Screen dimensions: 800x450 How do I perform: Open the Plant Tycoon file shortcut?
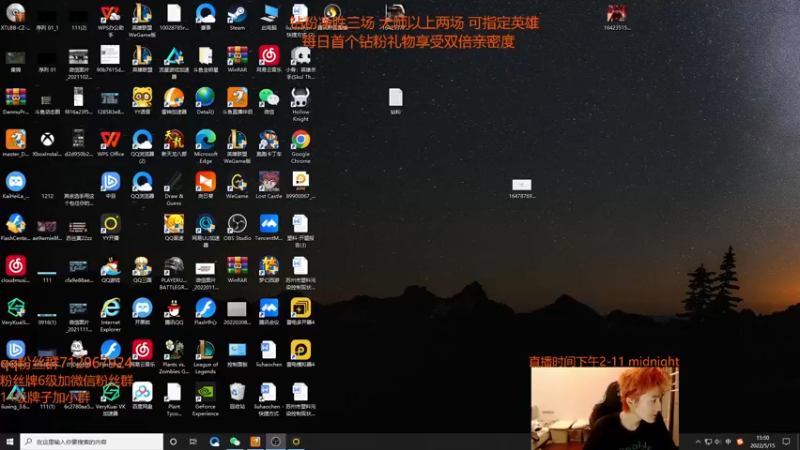(174, 399)
